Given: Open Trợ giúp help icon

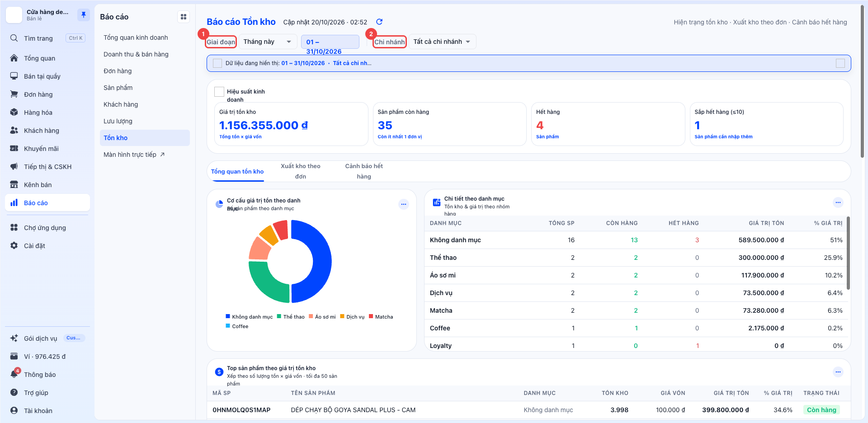Looking at the screenshot, I should tap(14, 393).
